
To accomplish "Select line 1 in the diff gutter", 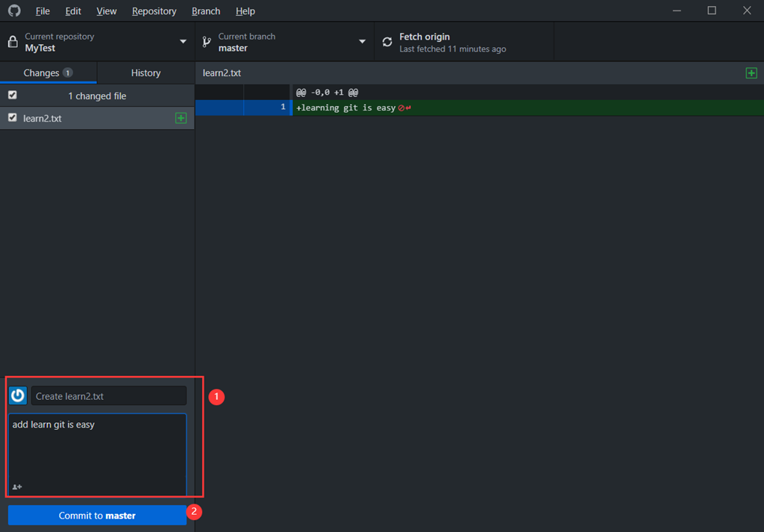I will click(267, 107).
